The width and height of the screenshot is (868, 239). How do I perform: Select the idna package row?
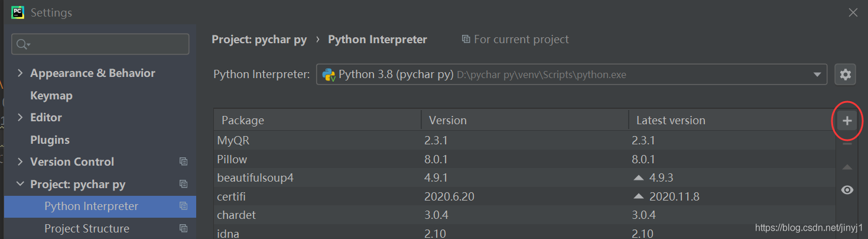[x=525, y=233]
